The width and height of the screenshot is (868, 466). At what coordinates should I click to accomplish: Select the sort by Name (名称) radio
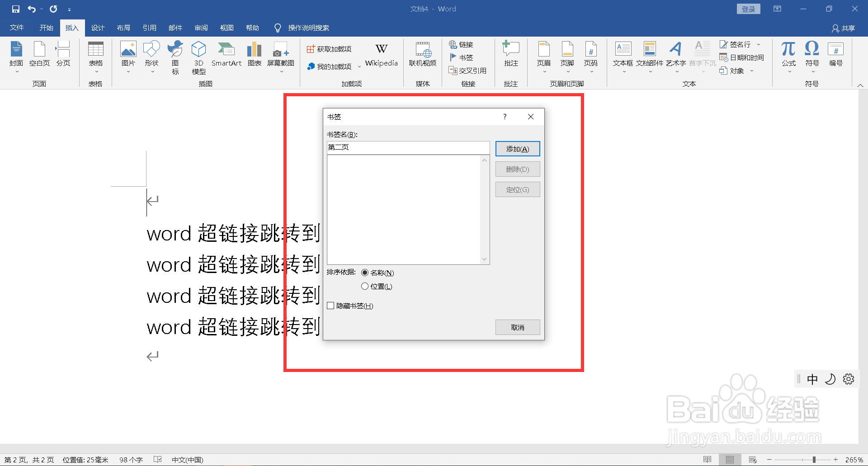[365, 273]
